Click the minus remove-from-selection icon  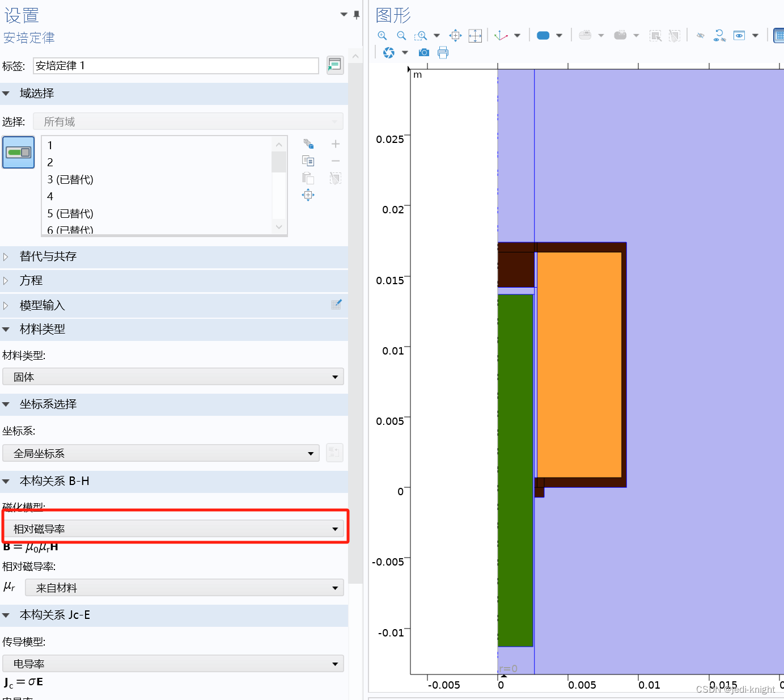(x=336, y=161)
